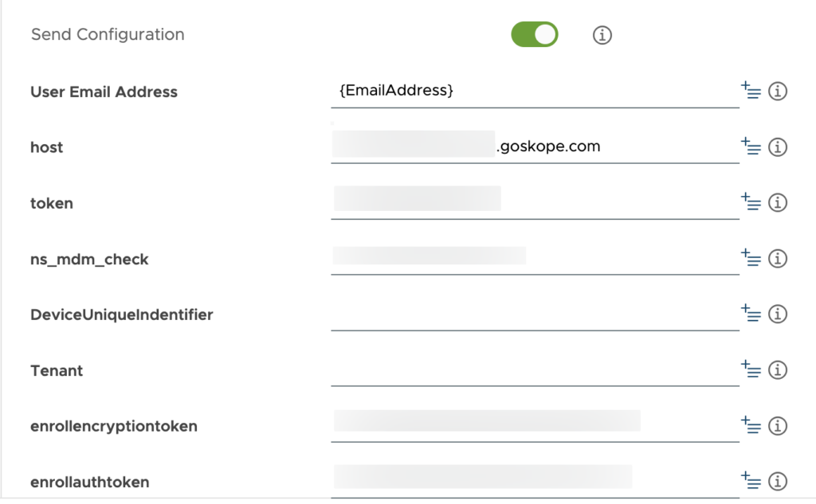Show ns_mdm_check info details
Image resolution: width=816 pixels, height=504 pixels.
click(779, 258)
